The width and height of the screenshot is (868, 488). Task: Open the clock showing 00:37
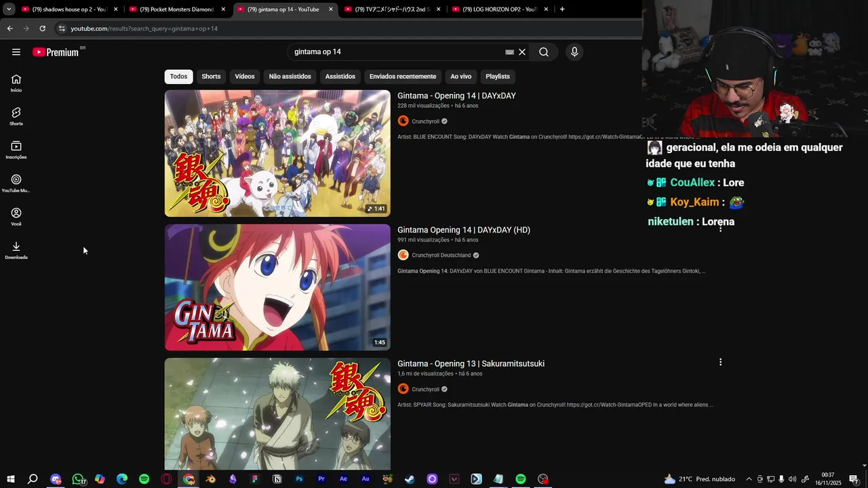pos(828,479)
